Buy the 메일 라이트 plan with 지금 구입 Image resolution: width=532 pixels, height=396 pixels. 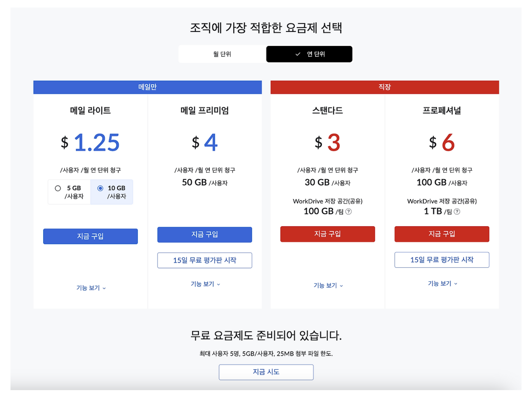tap(90, 236)
